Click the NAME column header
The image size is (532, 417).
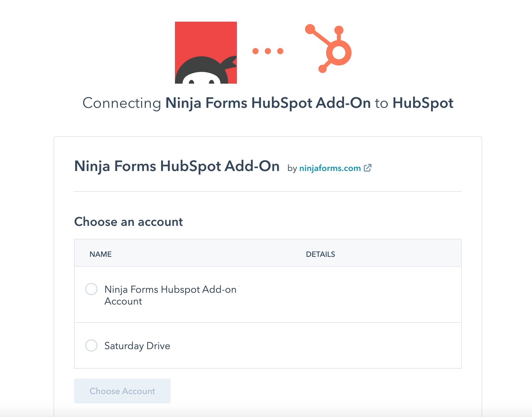pyautogui.click(x=101, y=254)
